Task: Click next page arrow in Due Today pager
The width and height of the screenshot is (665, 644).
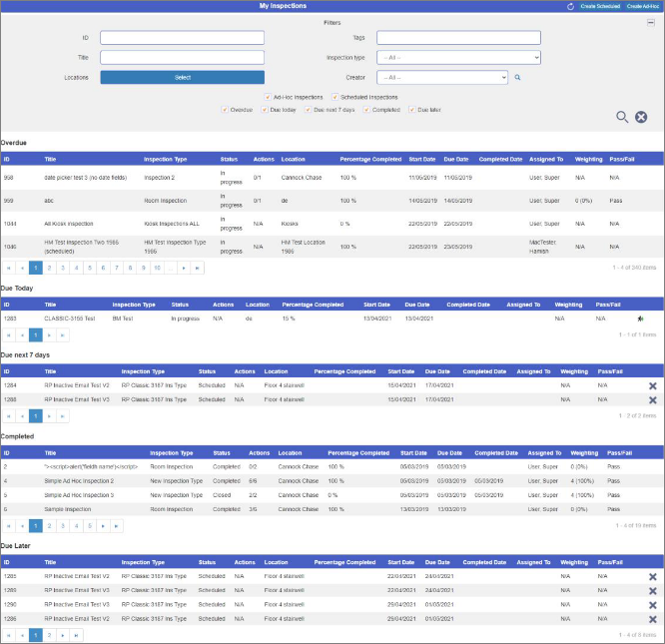Action: pos(49,335)
